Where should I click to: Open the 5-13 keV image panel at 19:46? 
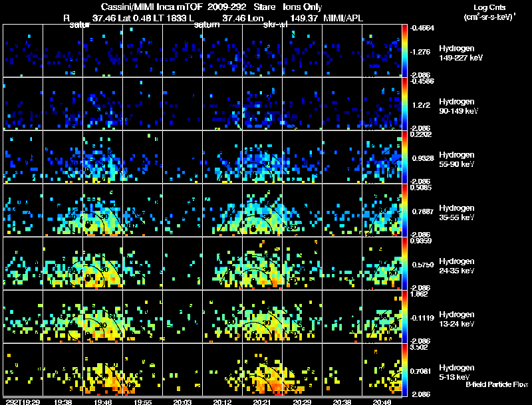pos(103,370)
